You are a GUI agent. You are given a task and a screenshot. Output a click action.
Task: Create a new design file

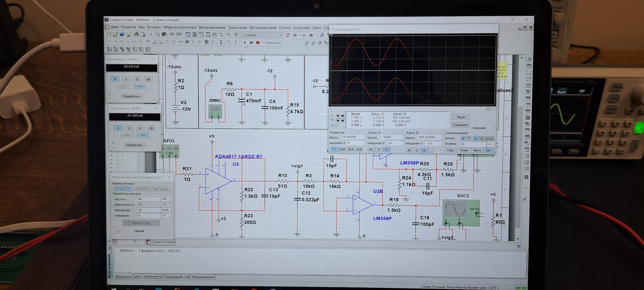pyautogui.click(x=109, y=34)
